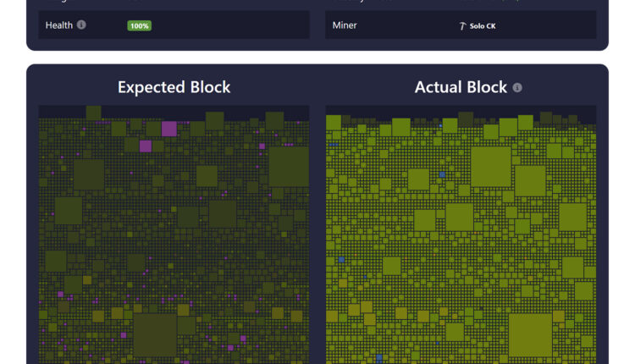Viewport: 635px width, 364px height.
Task: Select large transaction square on Expected Block's right edge
Action: 289,167
